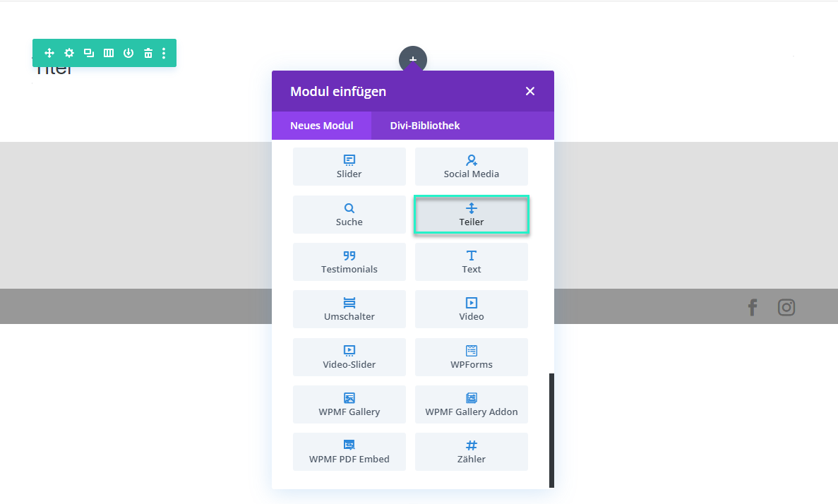This screenshot has width=838, height=504.
Task: Toggle the add module plus button
Action: coord(413,60)
